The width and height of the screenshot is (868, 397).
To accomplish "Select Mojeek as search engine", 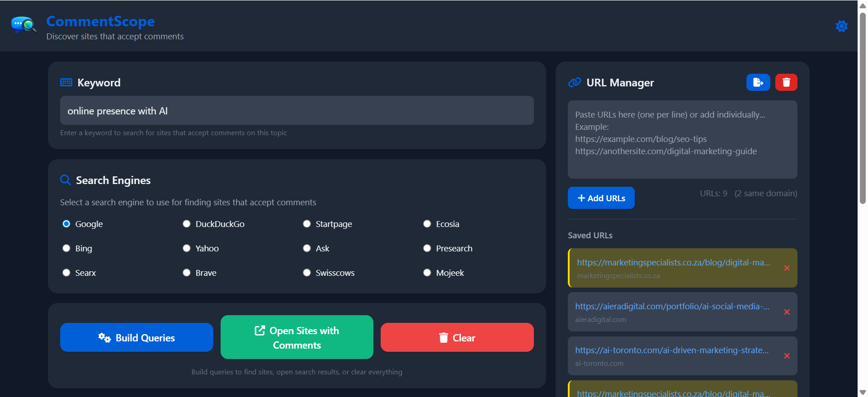I will 427,273.
